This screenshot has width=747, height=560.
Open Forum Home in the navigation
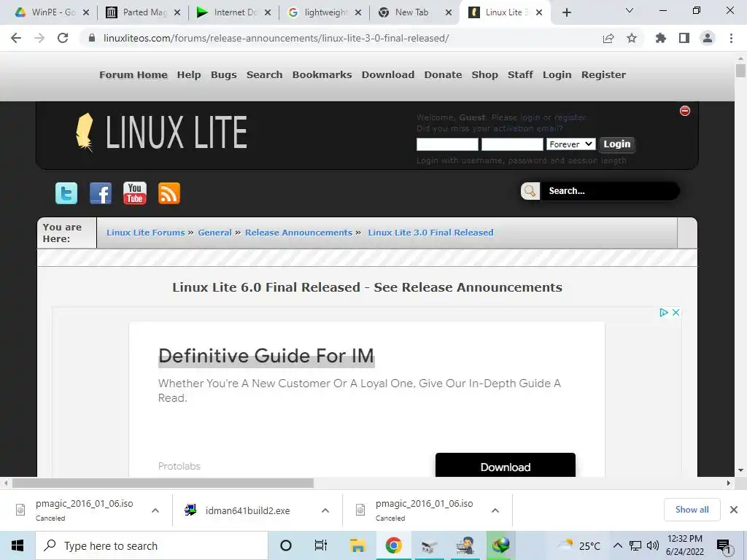pos(133,75)
